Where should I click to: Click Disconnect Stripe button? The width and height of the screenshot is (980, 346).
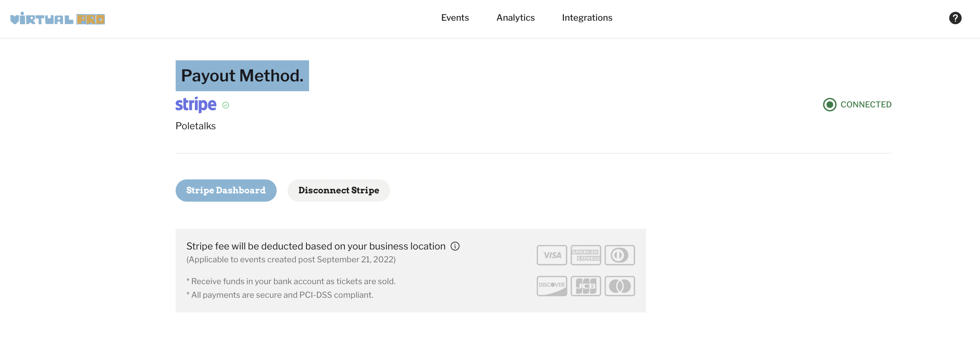(338, 190)
